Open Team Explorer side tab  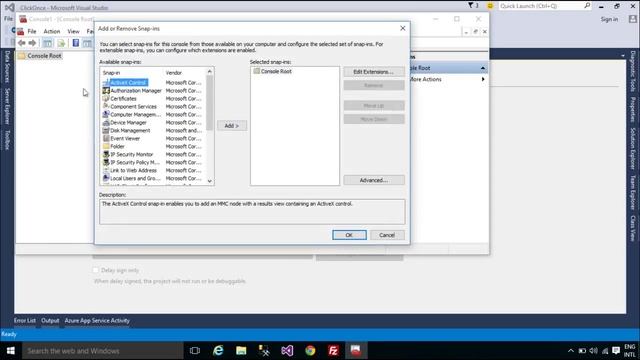tap(633, 193)
